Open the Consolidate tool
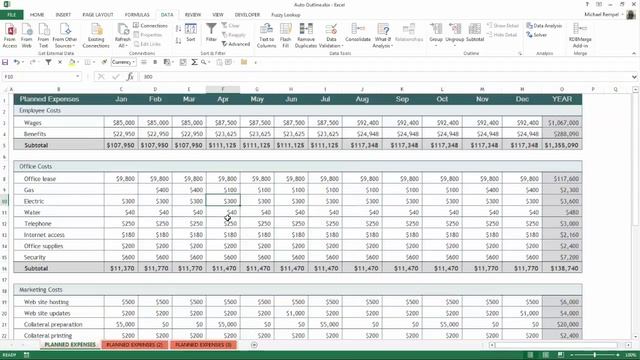Viewport: 640px width, 360px height. (x=358, y=33)
